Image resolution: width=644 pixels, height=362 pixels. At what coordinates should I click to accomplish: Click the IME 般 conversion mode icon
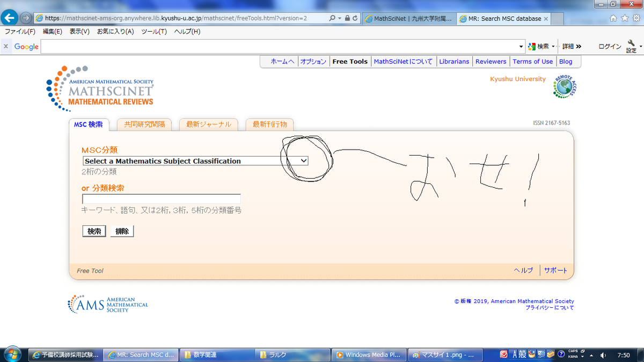tap(522, 354)
